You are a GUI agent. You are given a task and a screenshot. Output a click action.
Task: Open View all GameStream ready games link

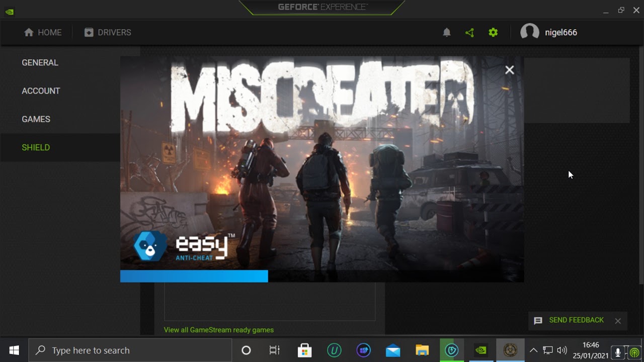click(x=218, y=330)
